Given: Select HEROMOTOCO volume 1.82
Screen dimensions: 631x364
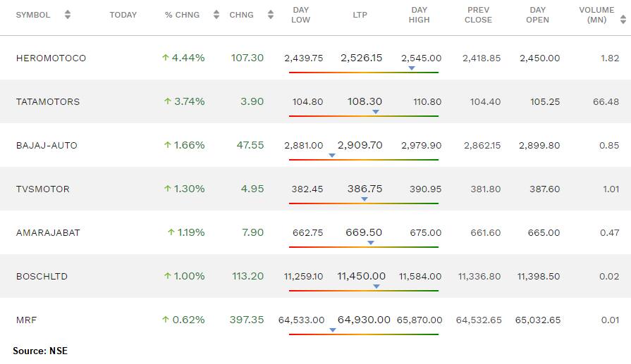Looking at the screenshot, I should 610,58.
